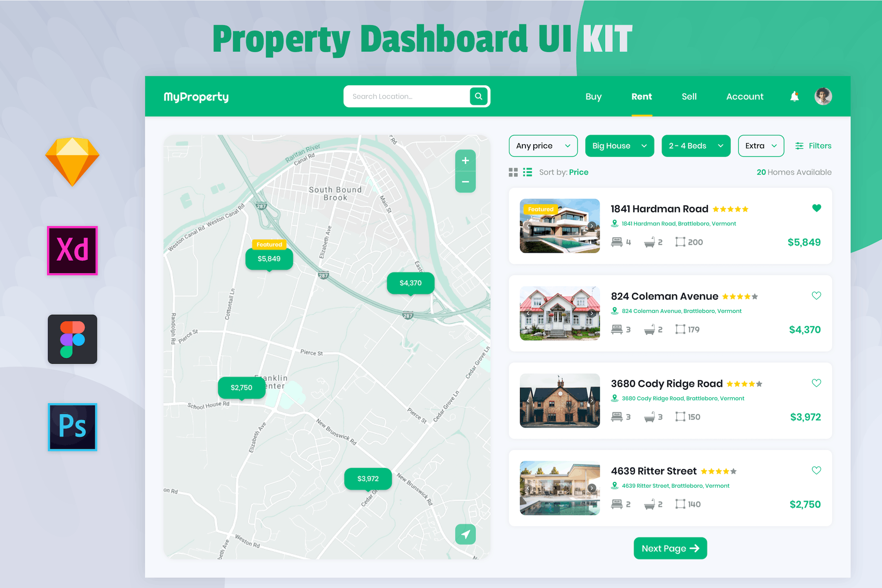Screen dimensions: 882x588
Task: Click the Next Page button
Action: pyautogui.click(x=670, y=548)
